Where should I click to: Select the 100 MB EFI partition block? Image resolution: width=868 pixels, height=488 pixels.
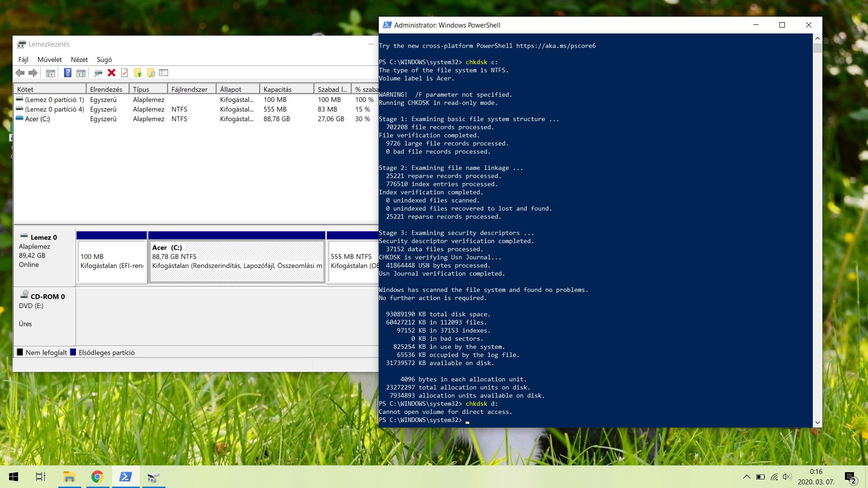click(x=112, y=258)
